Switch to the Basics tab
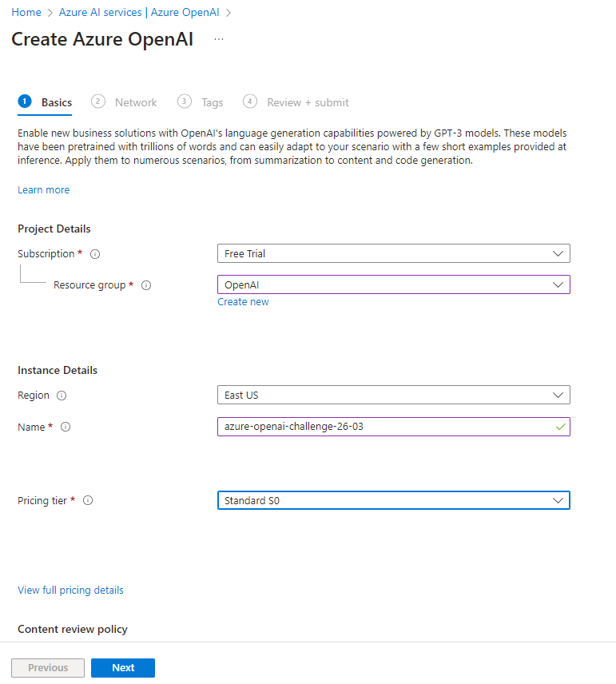This screenshot has height=684, width=616. coord(45,102)
